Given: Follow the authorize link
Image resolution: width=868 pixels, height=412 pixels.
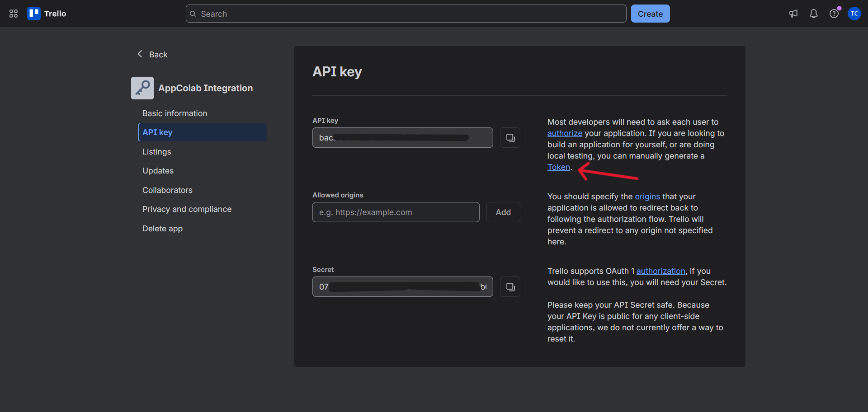Looking at the screenshot, I should [x=565, y=133].
